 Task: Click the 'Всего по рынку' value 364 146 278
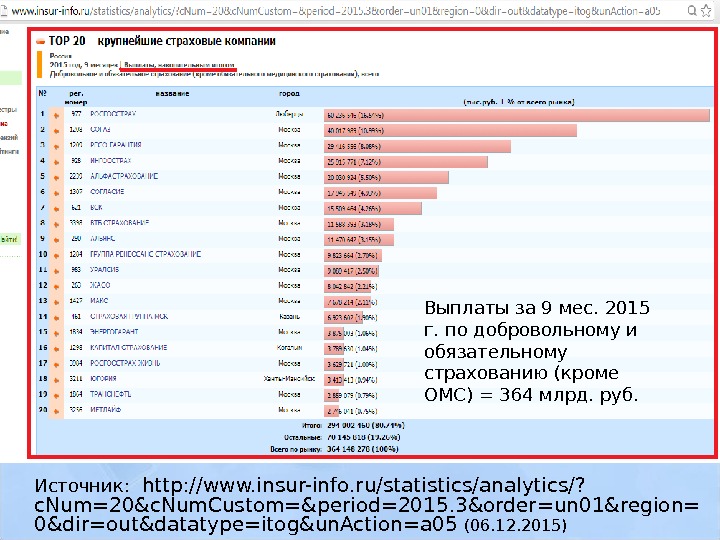pyautogui.click(x=362, y=449)
